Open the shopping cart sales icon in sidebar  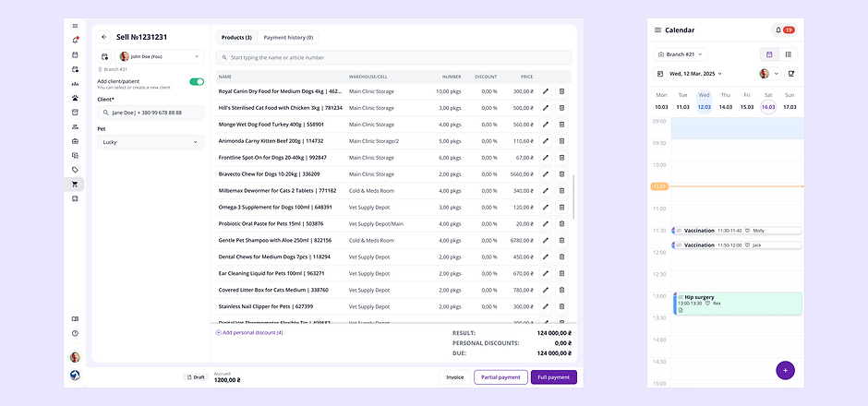[75, 185]
